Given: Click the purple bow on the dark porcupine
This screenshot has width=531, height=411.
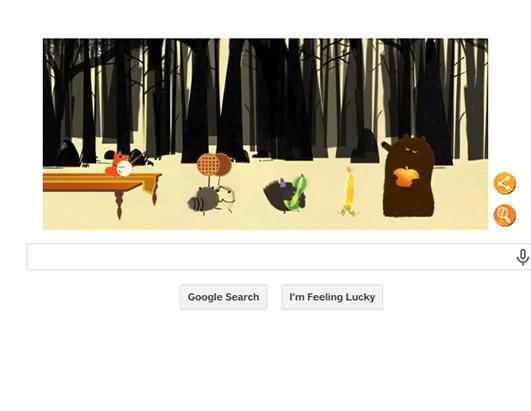Looking at the screenshot, I should [281, 183].
